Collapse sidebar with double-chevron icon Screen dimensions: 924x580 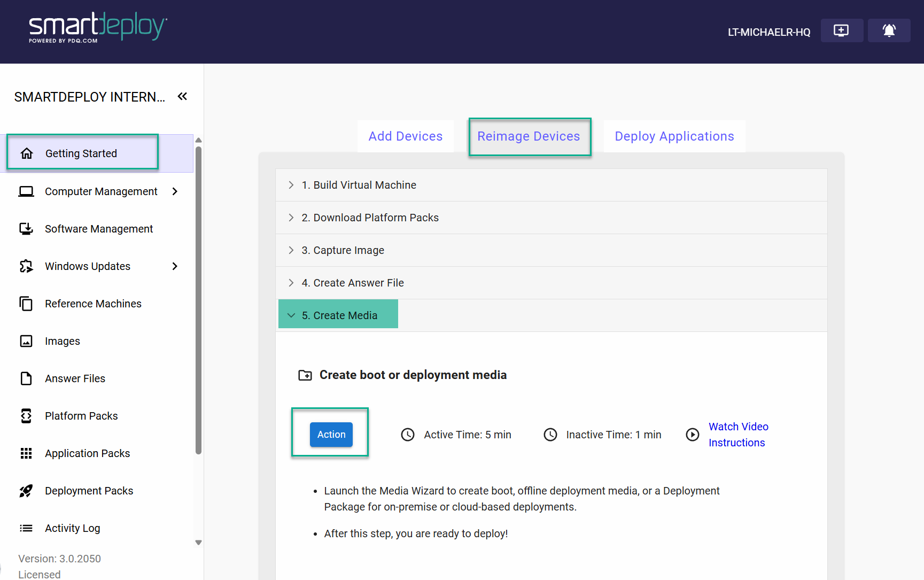coord(182,96)
